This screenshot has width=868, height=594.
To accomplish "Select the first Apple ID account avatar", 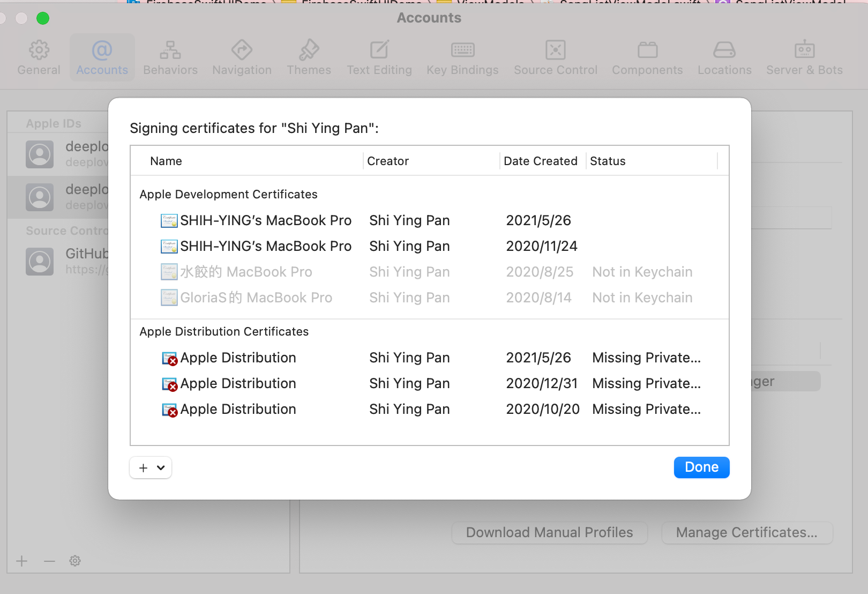I will coord(40,154).
